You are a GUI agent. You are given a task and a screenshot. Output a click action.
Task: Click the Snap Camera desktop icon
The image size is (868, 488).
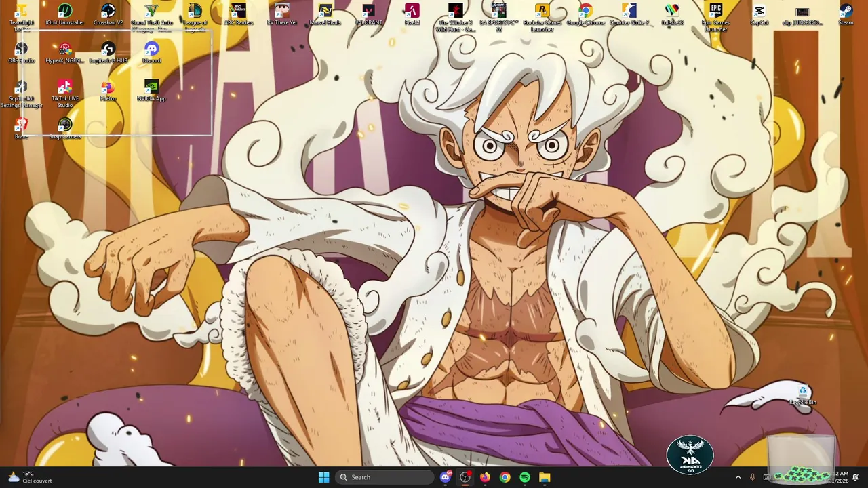65,129
